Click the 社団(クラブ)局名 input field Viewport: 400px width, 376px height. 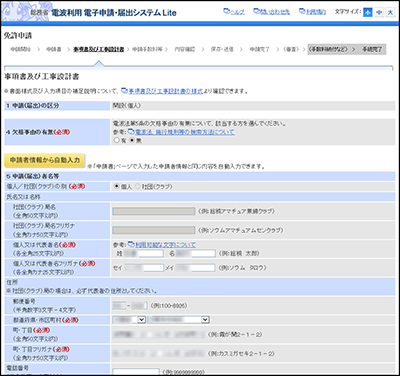(x=154, y=211)
